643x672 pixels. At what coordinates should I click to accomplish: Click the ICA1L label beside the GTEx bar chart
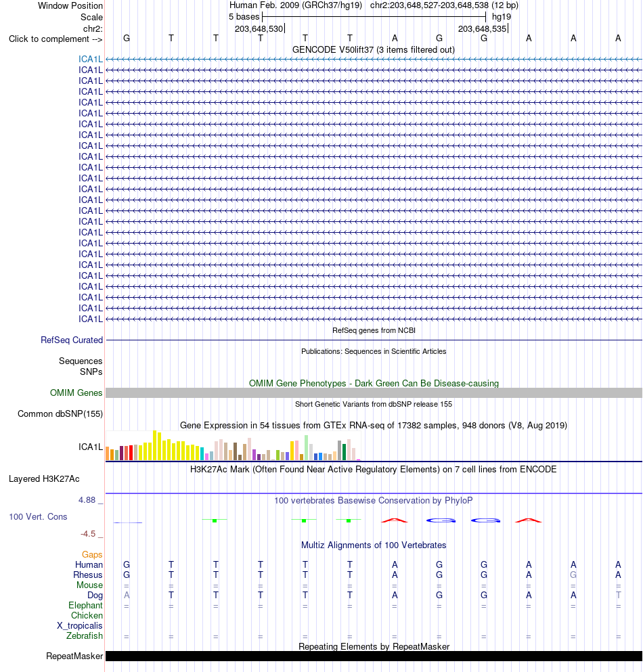(x=91, y=447)
